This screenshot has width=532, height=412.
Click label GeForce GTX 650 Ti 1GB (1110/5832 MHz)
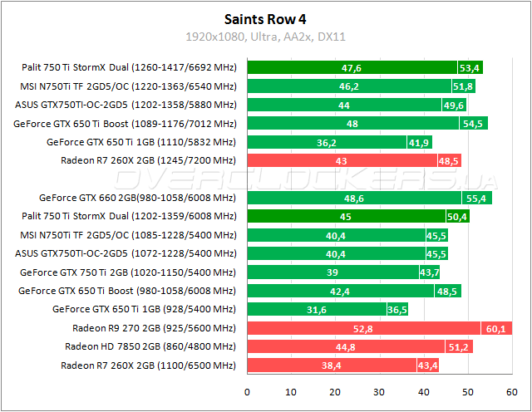tap(141, 142)
